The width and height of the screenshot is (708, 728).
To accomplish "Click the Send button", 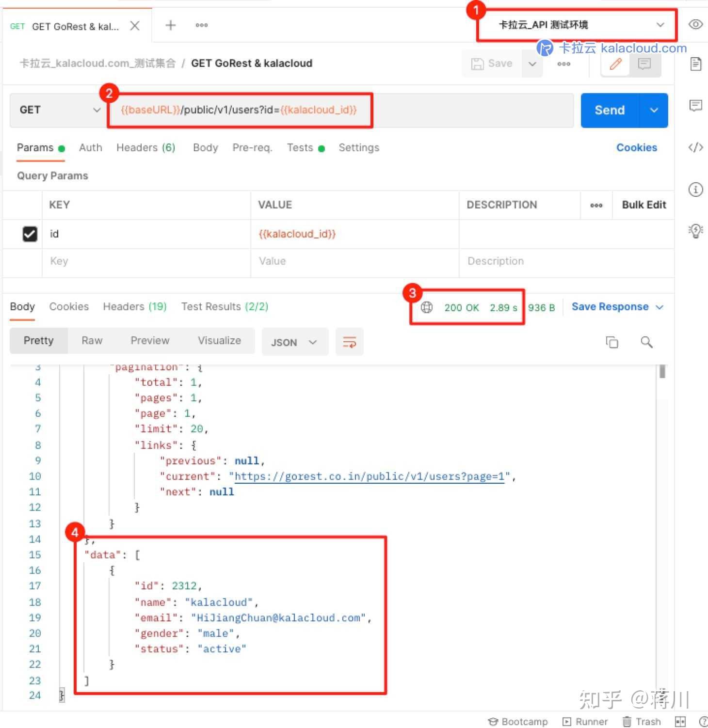I will pyautogui.click(x=609, y=110).
